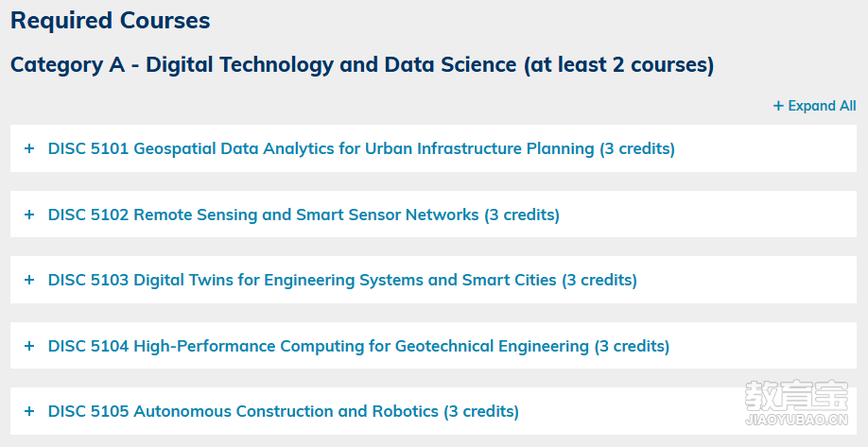Viewport: 868px width, 447px height.
Task: Expand DISC 5102 using its plus icon
Action: tap(29, 215)
